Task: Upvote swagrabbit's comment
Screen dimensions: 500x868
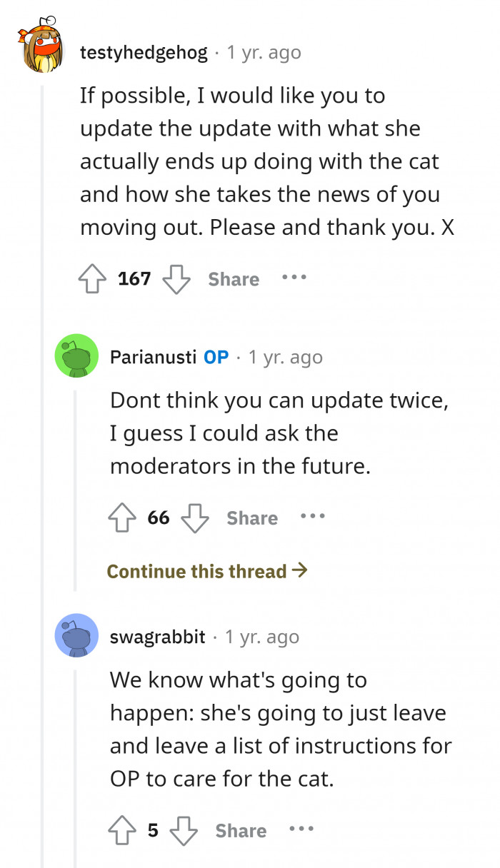Action: (x=122, y=830)
